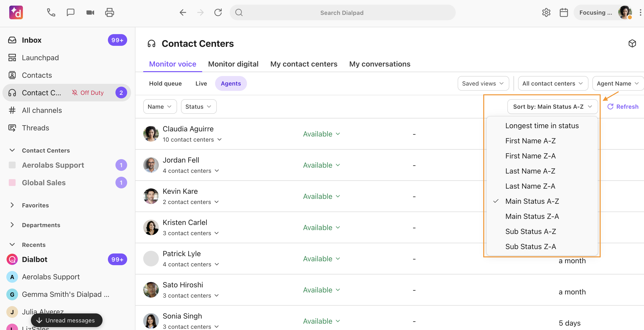The width and height of the screenshot is (644, 330).
Task: Click Jordan Fell's avatar
Action: 151,165
